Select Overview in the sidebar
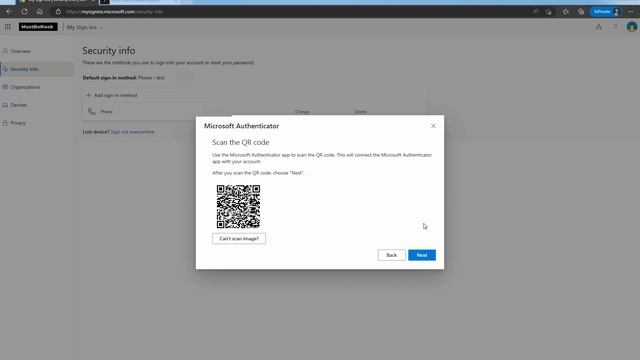640x360 pixels. 37,51
